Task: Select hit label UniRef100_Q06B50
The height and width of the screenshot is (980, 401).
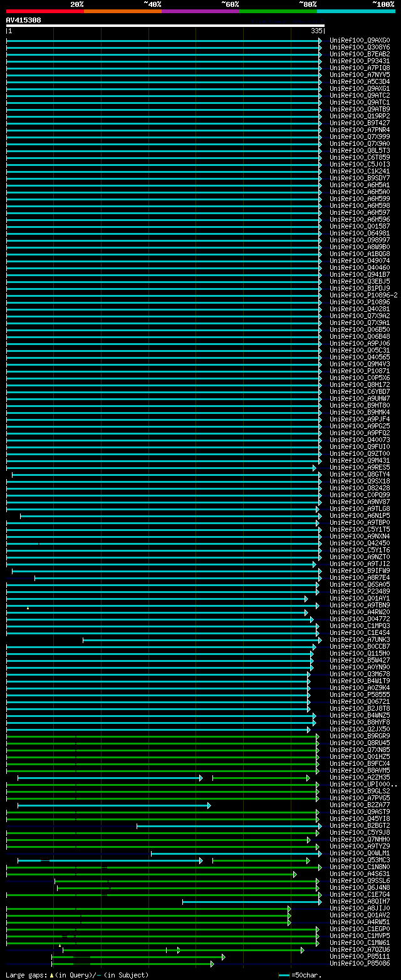Action: 360,330
